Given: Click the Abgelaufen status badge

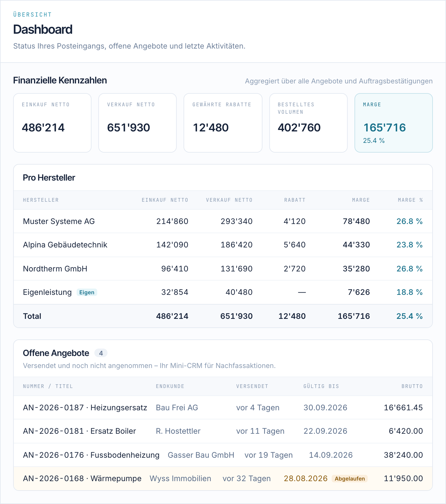Looking at the screenshot, I should [x=350, y=479].
